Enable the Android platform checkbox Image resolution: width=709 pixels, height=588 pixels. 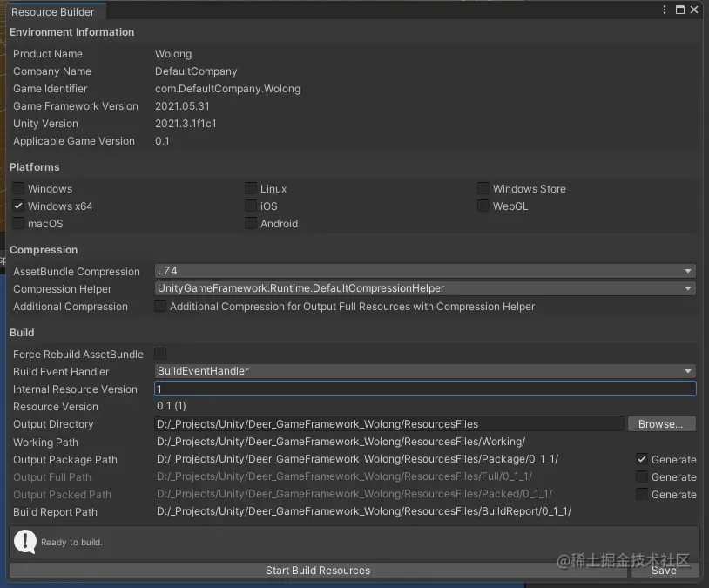251,223
